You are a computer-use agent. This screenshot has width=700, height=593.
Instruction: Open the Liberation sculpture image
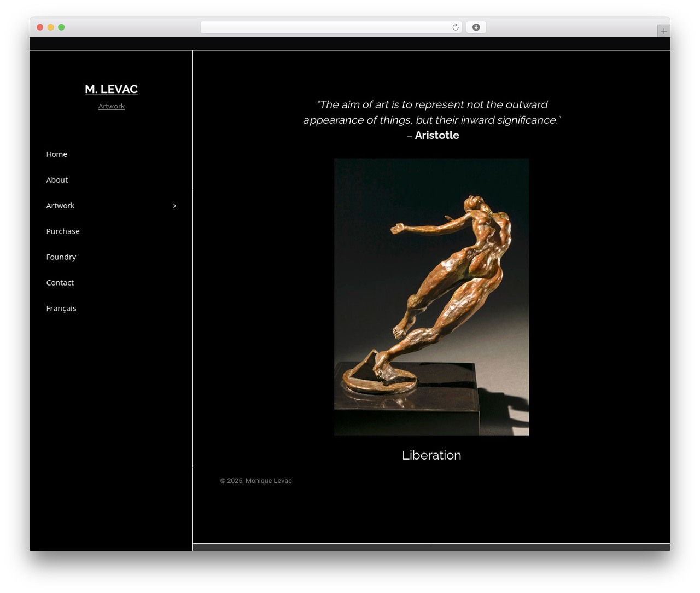coord(431,297)
